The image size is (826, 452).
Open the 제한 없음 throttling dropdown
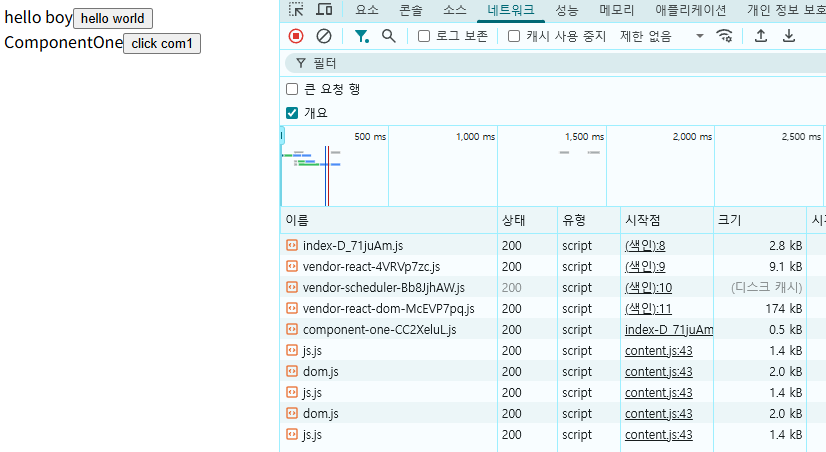(x=662, y=36)
